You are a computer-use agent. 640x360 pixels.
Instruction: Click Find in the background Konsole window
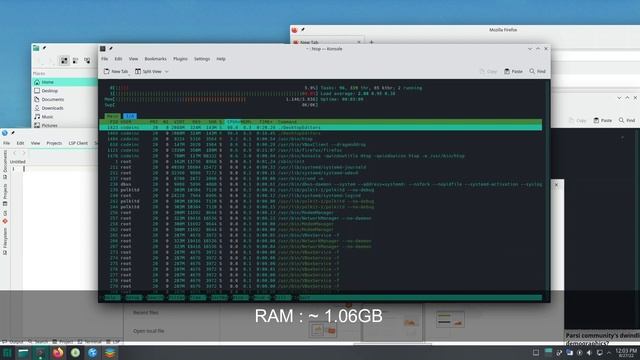pyautogui.click(x=627, y=120)
